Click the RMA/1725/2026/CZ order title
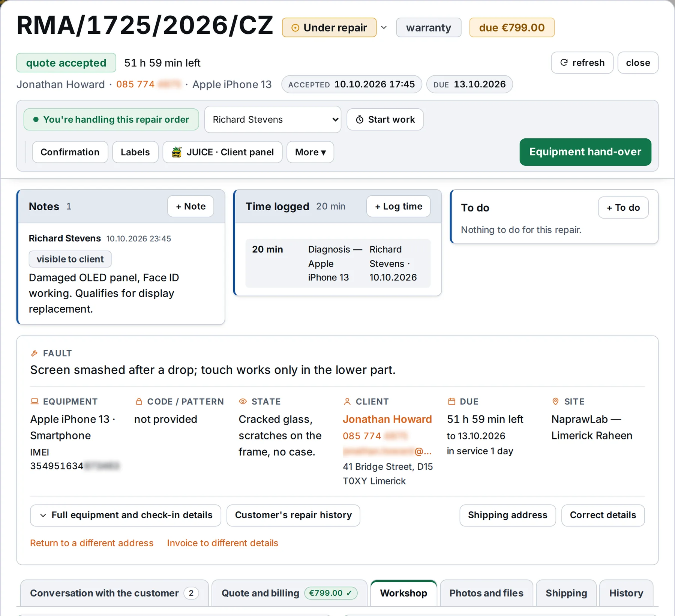Image resolution: width=675 pixels, height=616 pixels. 145,25
